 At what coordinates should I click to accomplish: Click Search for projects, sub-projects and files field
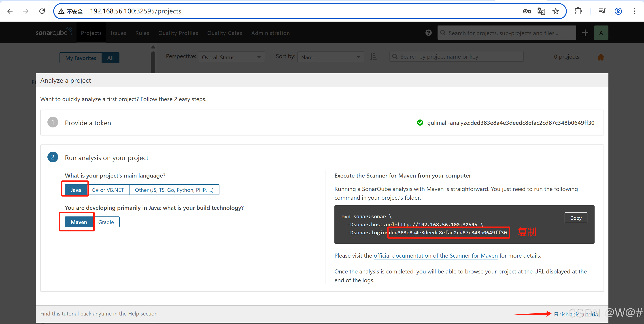[x=507, y=33]
